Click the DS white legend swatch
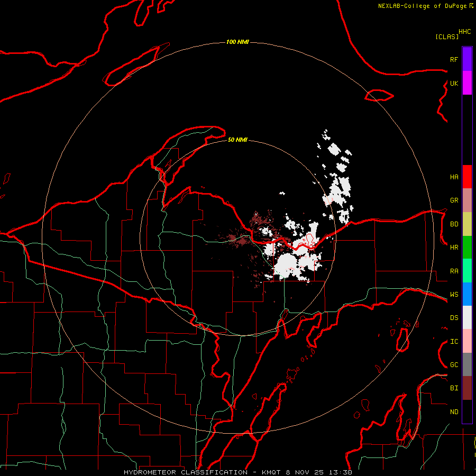The width and height of the screenshot is (476, 476). pyautogui.click(x=467, y=317)
